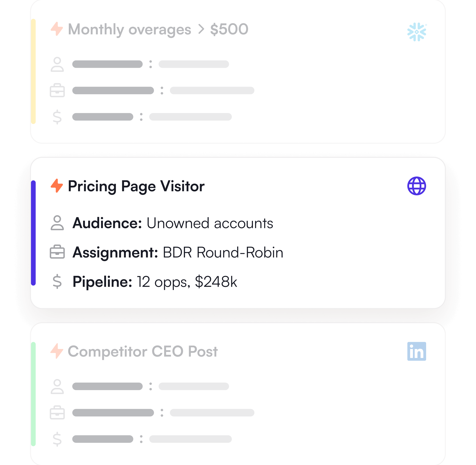This screenshot has height=465, width=476.
Task: Click the lightning bolt beside Pricing Page Visitor
Action: click(57, 186)
